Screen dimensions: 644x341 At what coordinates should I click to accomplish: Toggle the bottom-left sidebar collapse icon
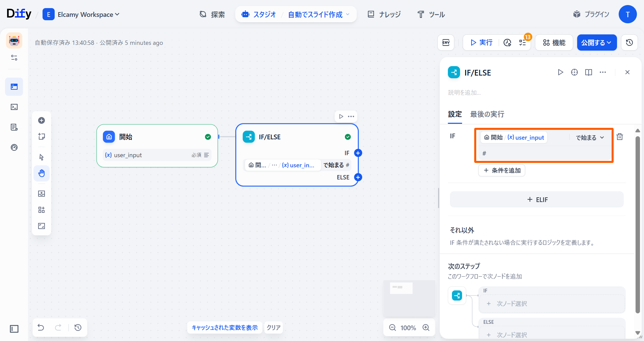pyautogui.click(x=14, y=329)
